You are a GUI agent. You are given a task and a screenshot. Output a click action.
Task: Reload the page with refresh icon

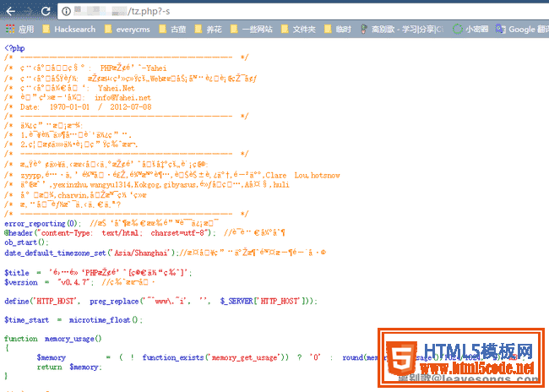click(46, 11)
